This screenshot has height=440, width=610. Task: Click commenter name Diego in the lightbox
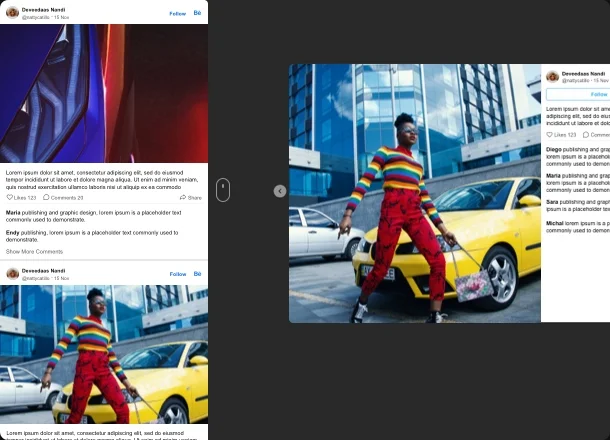click(554, 149)
